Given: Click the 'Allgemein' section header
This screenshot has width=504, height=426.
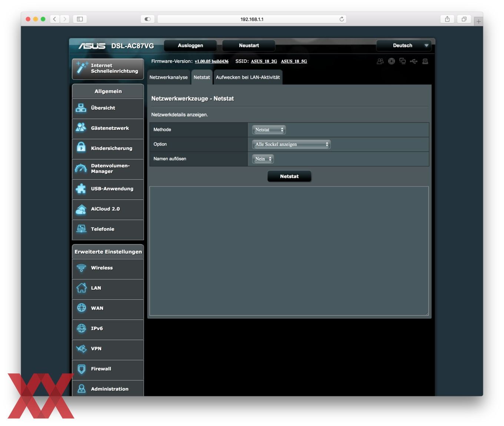Looking at the screenshot, I should [108, 91].
